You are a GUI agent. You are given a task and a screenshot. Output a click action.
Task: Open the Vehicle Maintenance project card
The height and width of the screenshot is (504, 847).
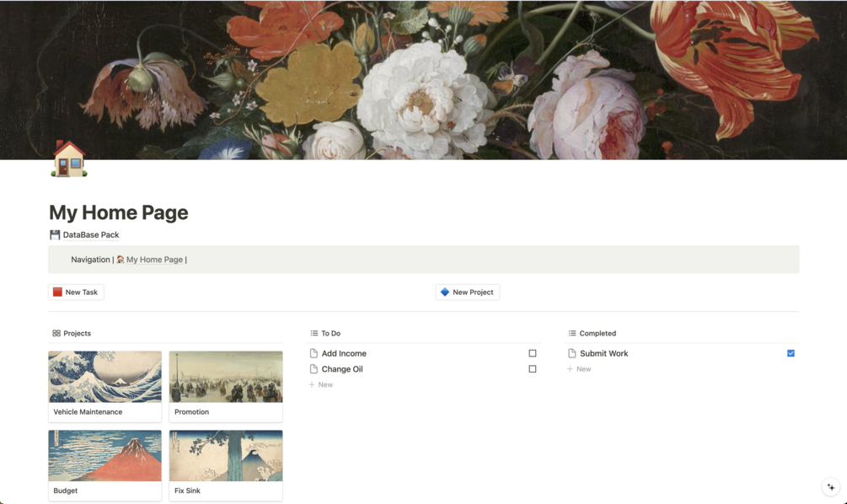pos(105,386)
